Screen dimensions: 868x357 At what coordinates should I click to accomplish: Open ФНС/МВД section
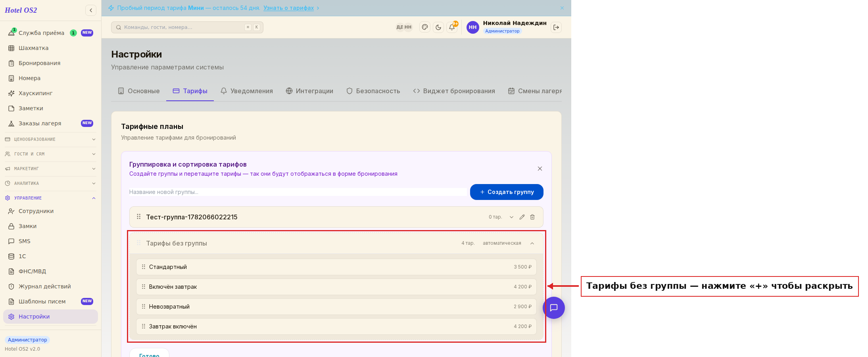(50, 271)
